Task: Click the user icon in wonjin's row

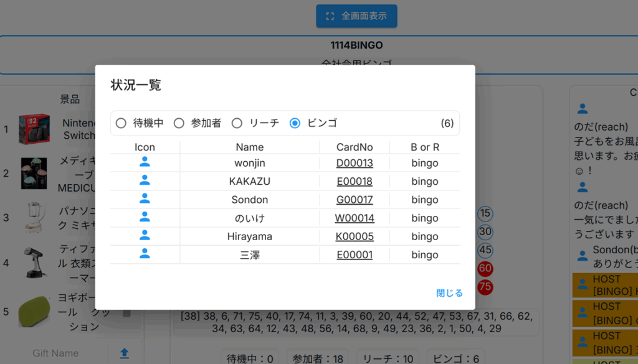Action: coord(145,162)
